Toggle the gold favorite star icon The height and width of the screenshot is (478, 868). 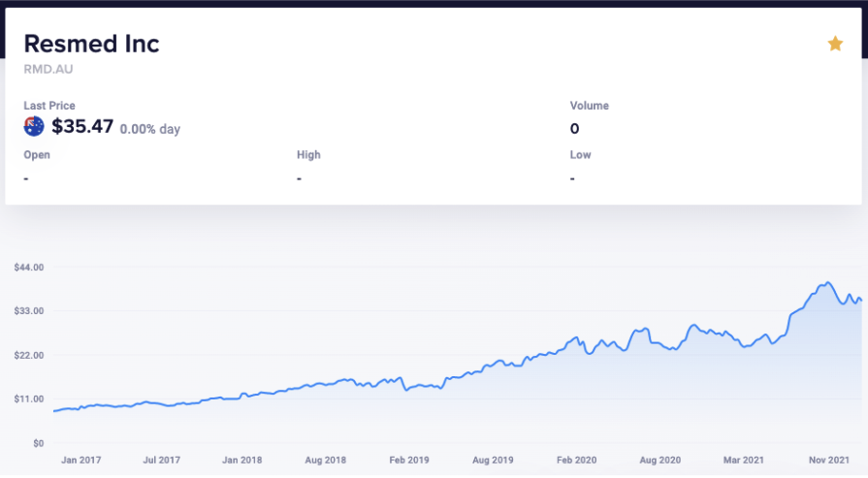(x=835, y=44)
